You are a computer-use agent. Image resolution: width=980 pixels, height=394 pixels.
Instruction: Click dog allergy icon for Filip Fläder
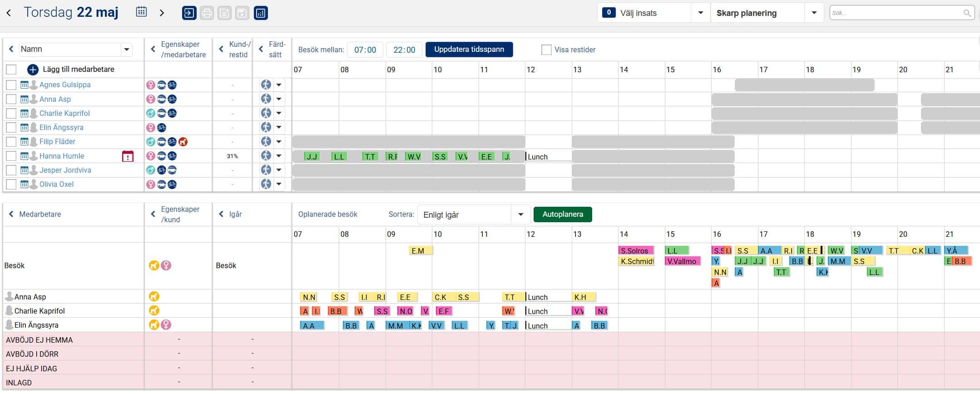pyautogui.click(x=183, y=142)
